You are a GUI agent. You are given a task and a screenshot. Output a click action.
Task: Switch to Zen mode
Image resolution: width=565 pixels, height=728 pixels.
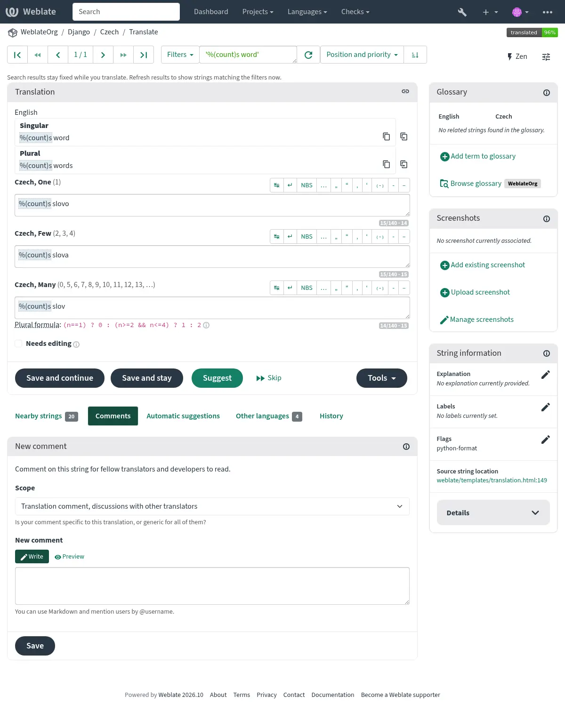[517, 56]
